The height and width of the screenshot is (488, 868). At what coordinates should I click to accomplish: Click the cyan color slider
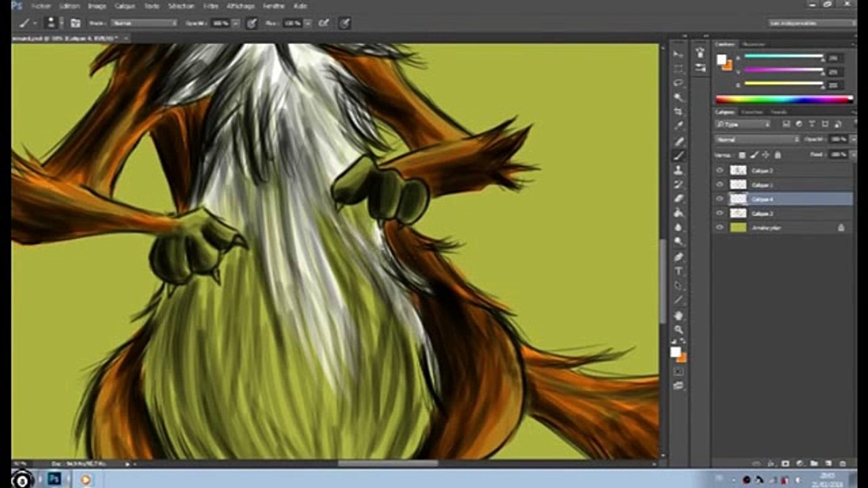(784, 57)
